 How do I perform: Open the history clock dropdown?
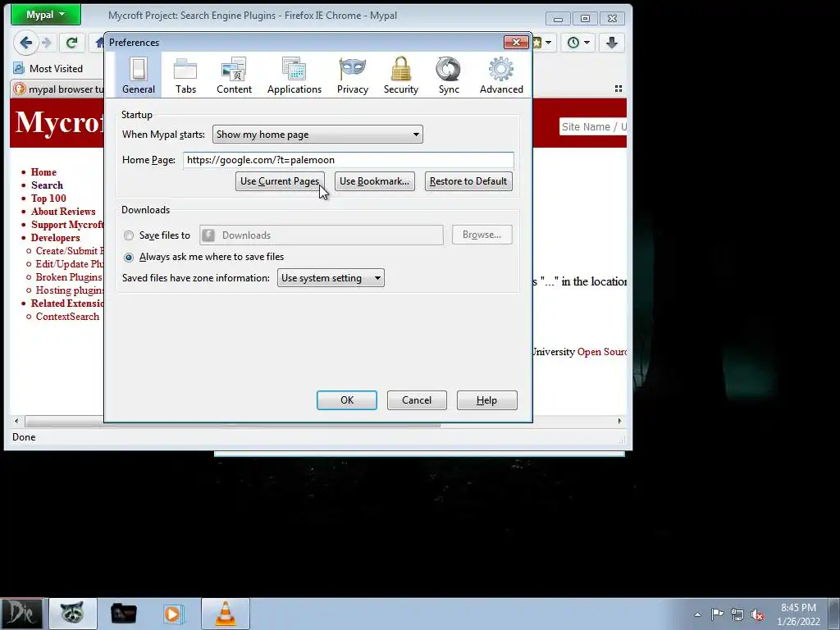pyautogui.click(x=578, y=43)
